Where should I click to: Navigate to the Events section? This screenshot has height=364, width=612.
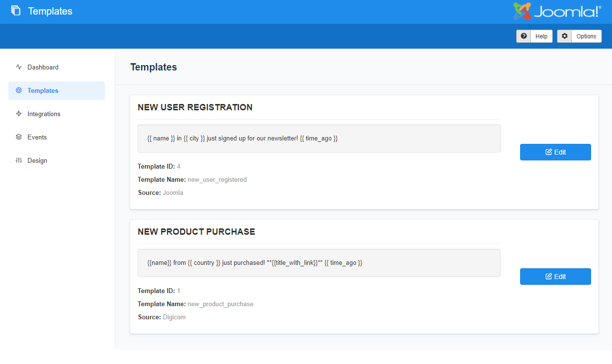click(x=37, y=137)
